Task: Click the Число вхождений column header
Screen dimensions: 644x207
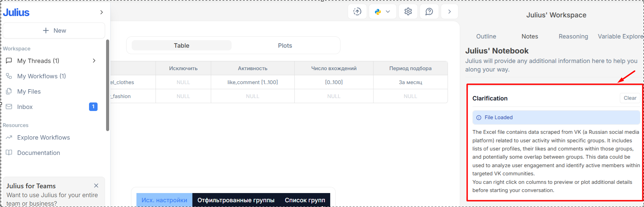Action: click(334, 68)
